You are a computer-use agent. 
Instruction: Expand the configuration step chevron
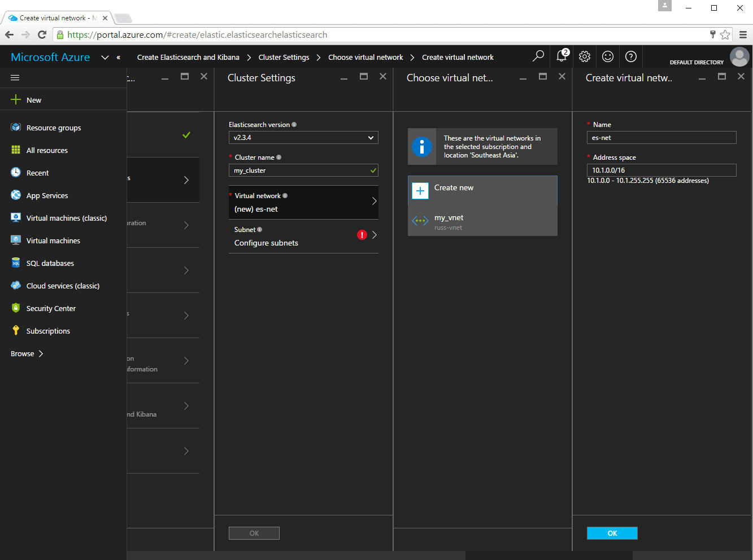pos(186,225)
